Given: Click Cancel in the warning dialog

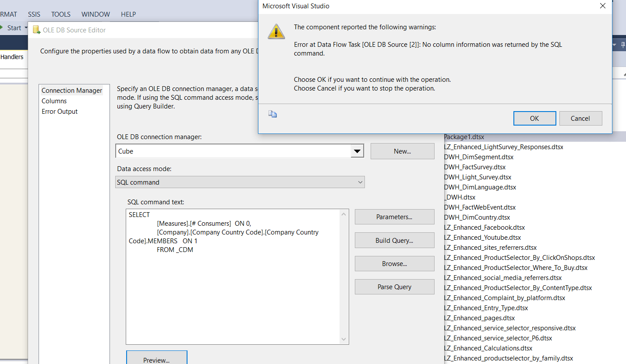Looking at the screenshot, I should 580,118.
